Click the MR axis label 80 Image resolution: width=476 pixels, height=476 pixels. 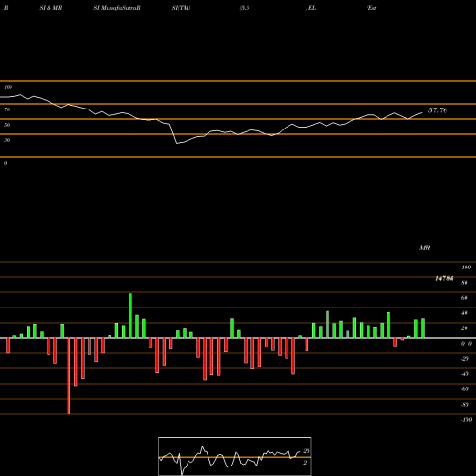click(465, 283)
